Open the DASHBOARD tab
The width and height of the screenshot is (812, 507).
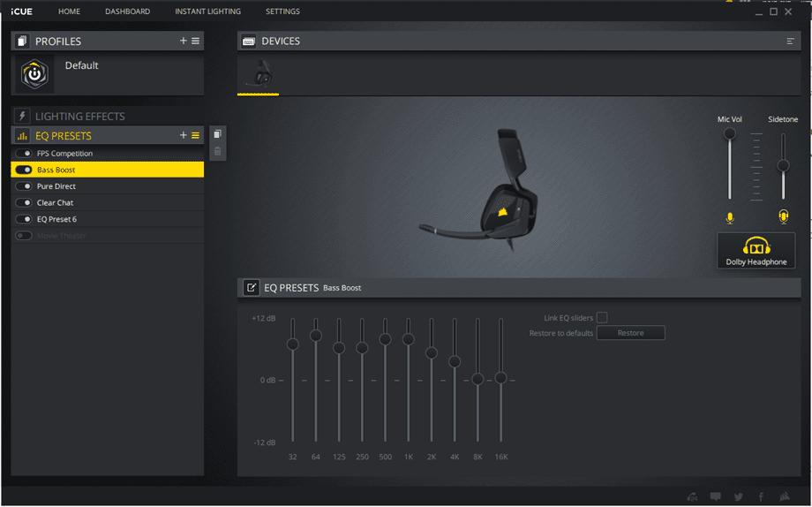pyautogui.click(x=127, y=11)
